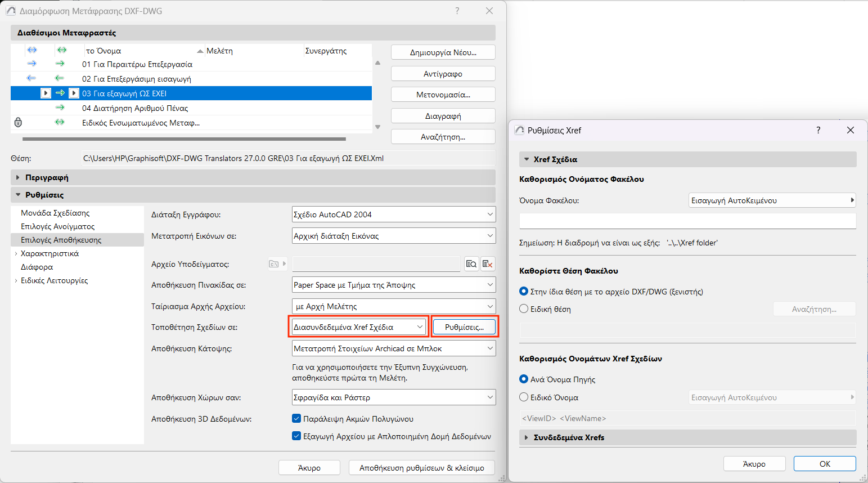The width and height of the screenshot is (868, 483).
Task: Select the Ειδική θέση radio button
Action: pyautogui.click(x=524, y=309)
